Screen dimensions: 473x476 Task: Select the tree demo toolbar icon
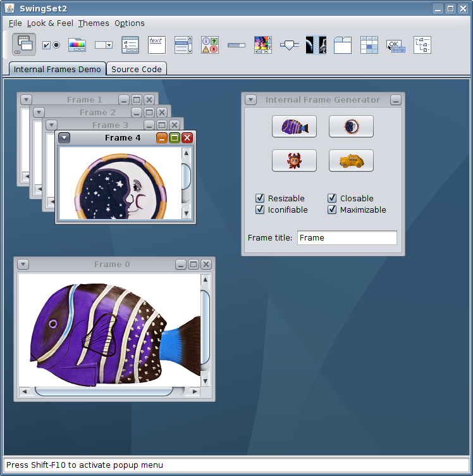click(422, 45)
